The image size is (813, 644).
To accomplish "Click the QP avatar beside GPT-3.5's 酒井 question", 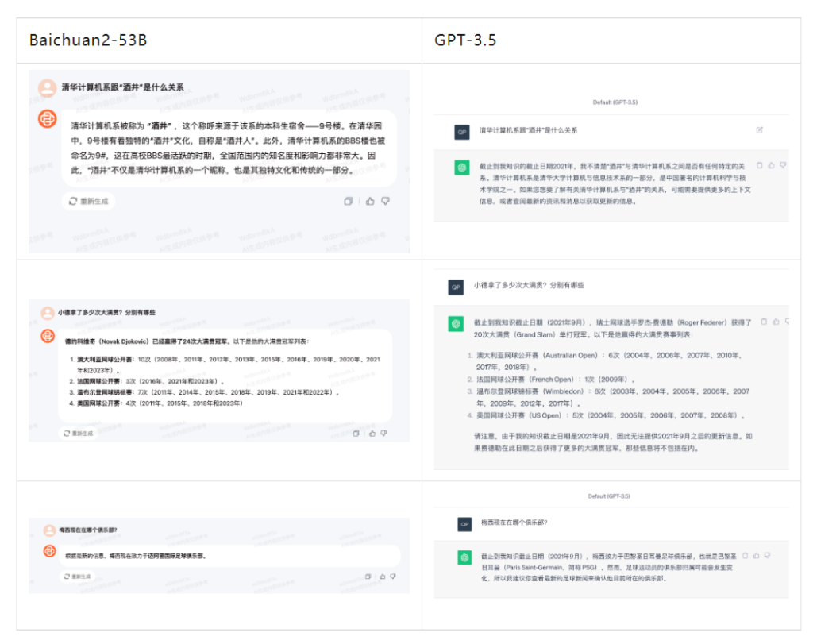I will [462, 132].
